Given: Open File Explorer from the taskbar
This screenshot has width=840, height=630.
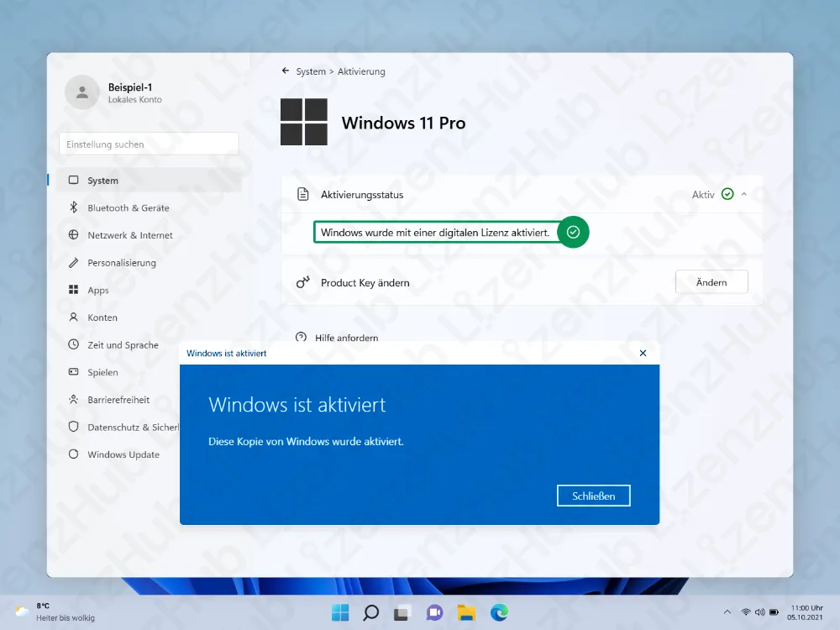Looking at the screenshot, I should pyautogui.click(x=466, y=612).
